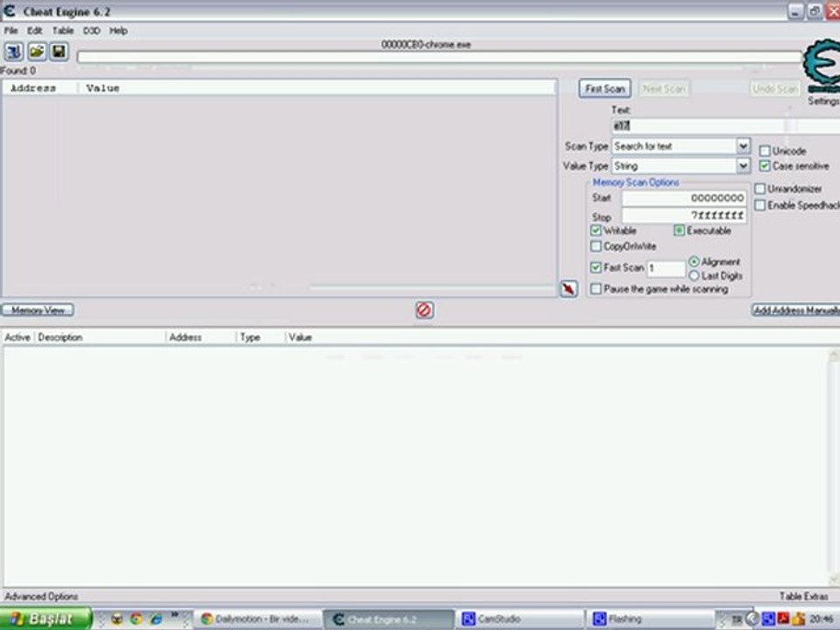Click the Settings label
This screenshot has width=840, height=630.
(823, 101)
